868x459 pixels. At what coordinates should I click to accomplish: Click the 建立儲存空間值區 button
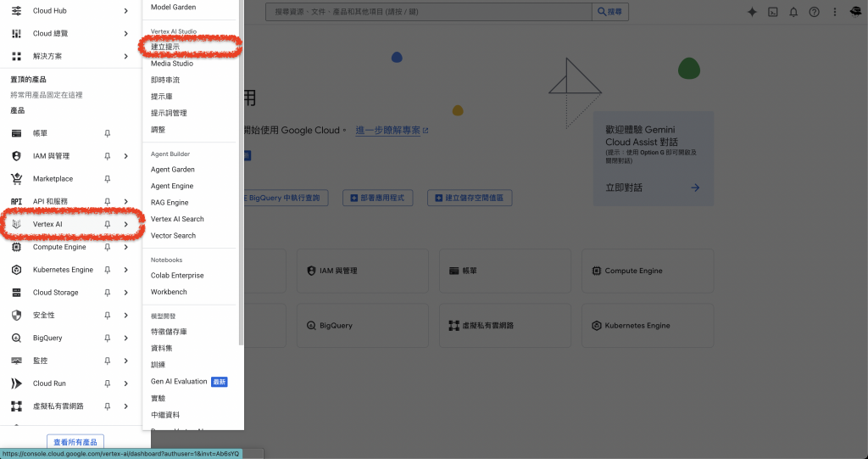[x=470, y=198]
